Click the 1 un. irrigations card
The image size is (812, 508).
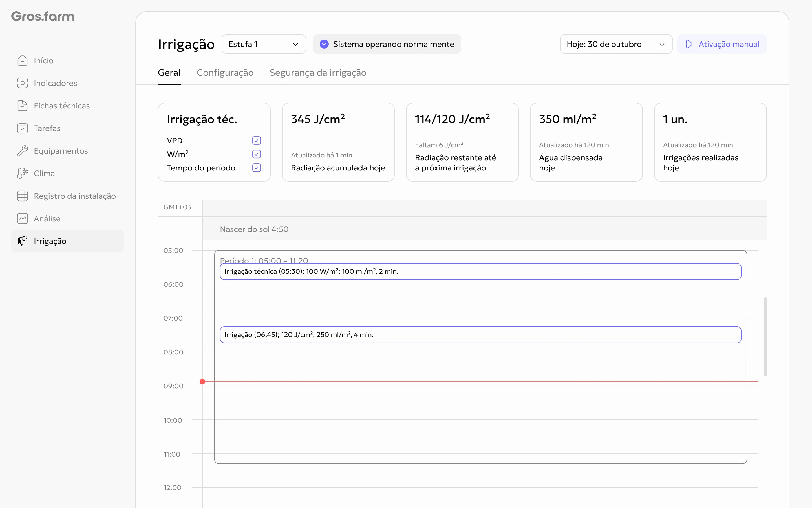point(710,142)
